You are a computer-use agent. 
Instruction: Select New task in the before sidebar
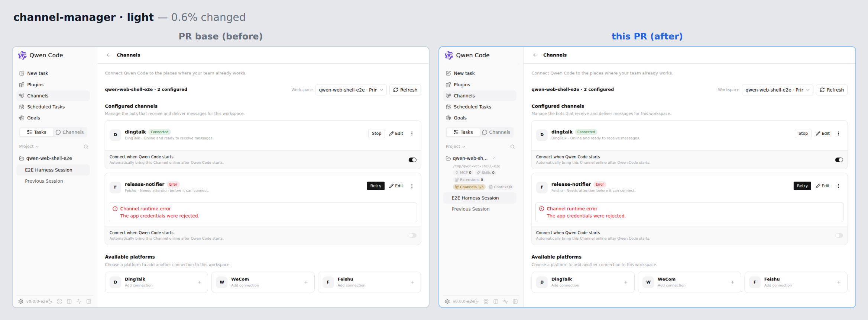53,73
